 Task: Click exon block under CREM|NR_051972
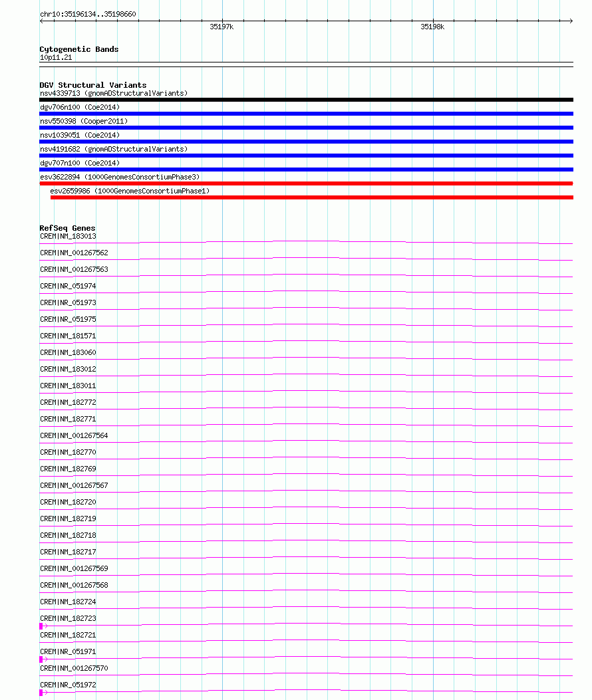point(41,693)
